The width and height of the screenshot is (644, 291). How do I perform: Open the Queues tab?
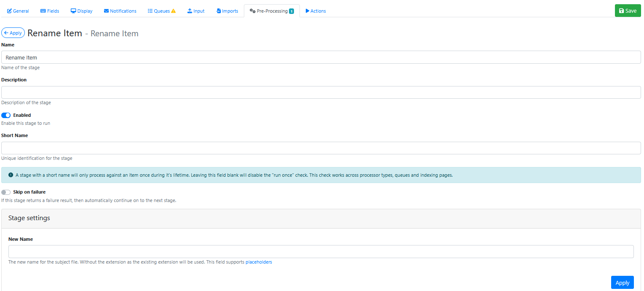pyautogui.click(x=162, y=11)
